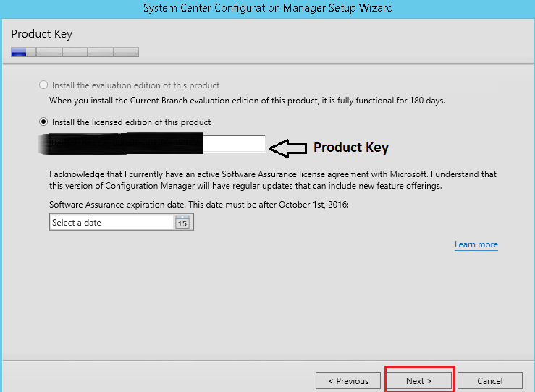
Task: Click the blacked-out product key text box
Action: 157,144
